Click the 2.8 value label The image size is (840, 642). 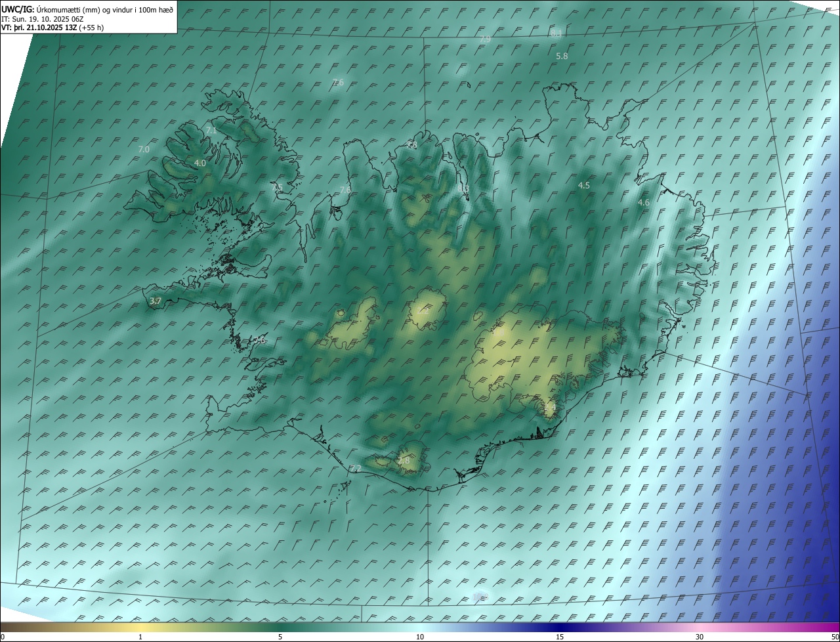[404, 461]
